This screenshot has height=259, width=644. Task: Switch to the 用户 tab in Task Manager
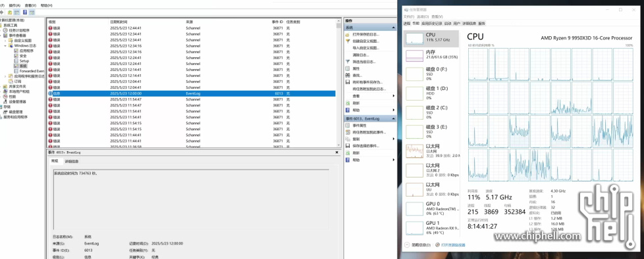pyautogui.click(x=457, y=24)
